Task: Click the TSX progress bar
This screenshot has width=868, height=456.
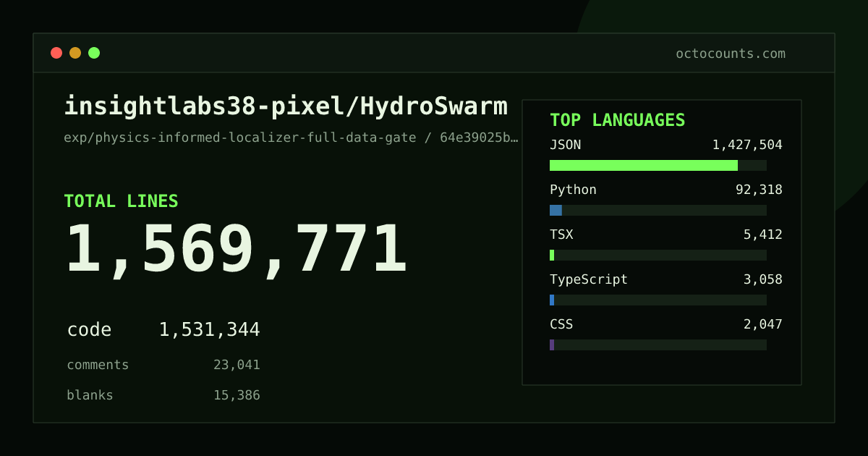Action: 552,255
